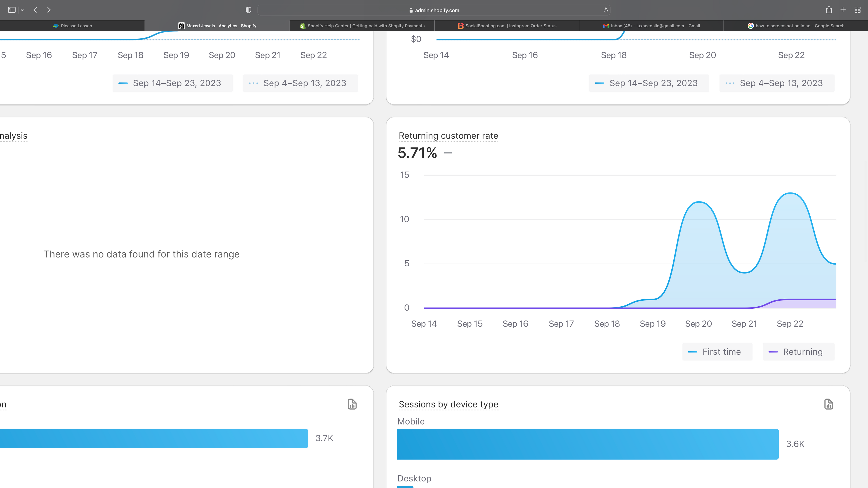Viewport: 868px width, 488px height.
Task: Click the Returning customer rate title link
Action: click(x=448, y=136)
